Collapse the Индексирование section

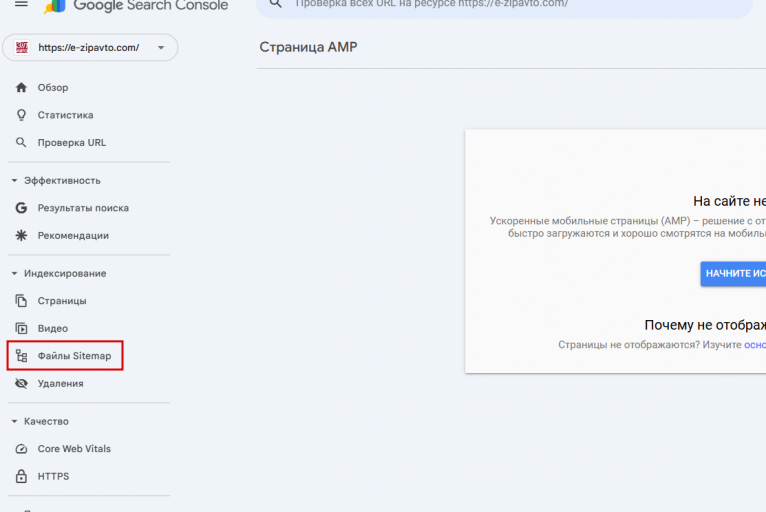pos(14,273)
